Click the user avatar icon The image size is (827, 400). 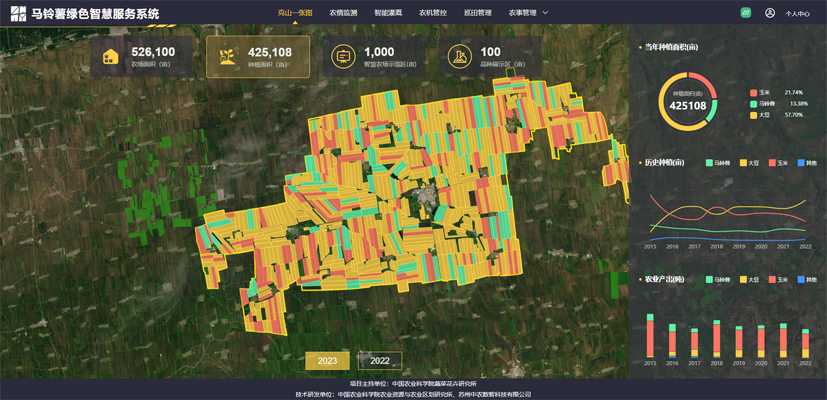click(x=770, y=13)
